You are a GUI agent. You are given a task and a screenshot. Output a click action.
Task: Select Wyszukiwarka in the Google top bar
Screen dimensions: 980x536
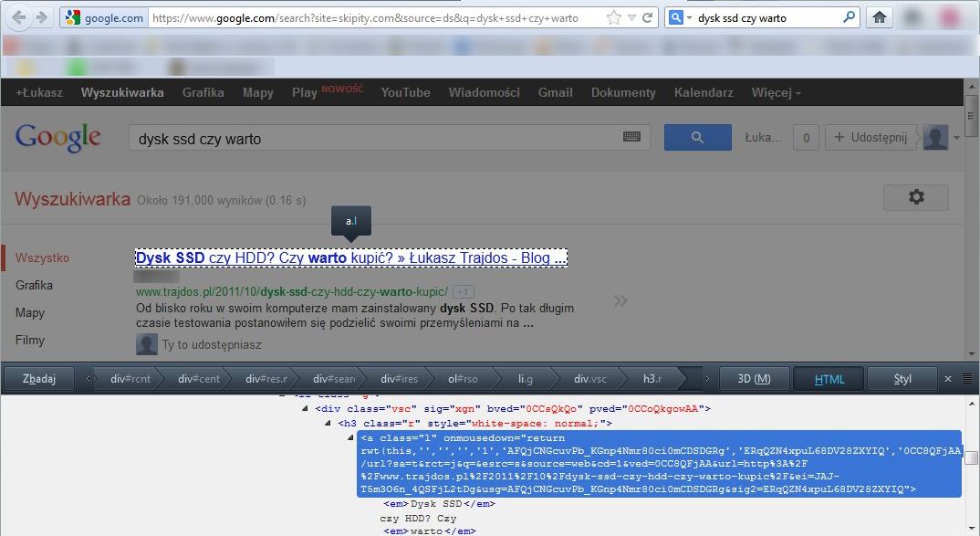coord(122,92)
